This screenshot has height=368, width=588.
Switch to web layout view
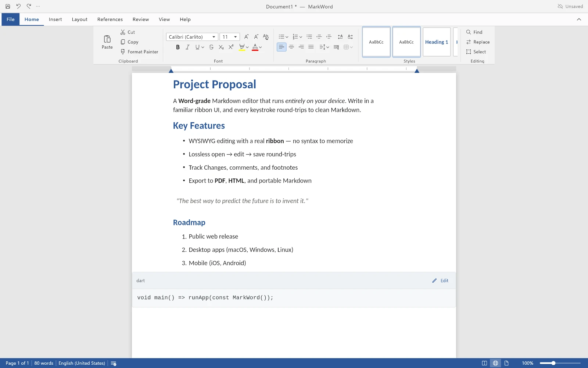click(x=495, y=363)
